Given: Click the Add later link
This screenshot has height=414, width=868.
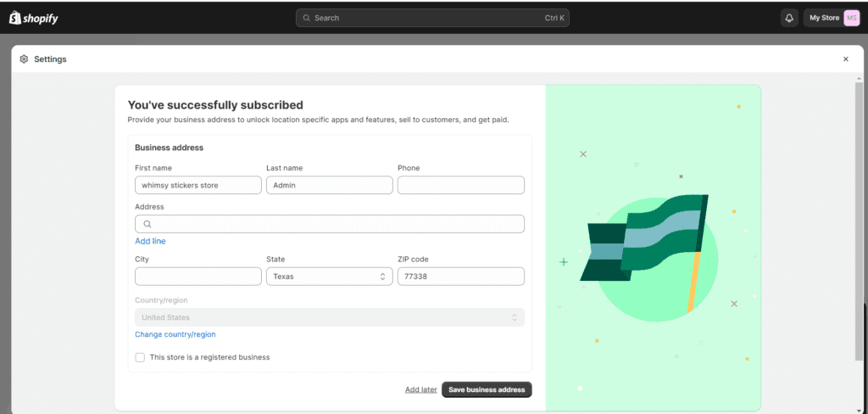Looking at the screenshot, I should point(420,389).
